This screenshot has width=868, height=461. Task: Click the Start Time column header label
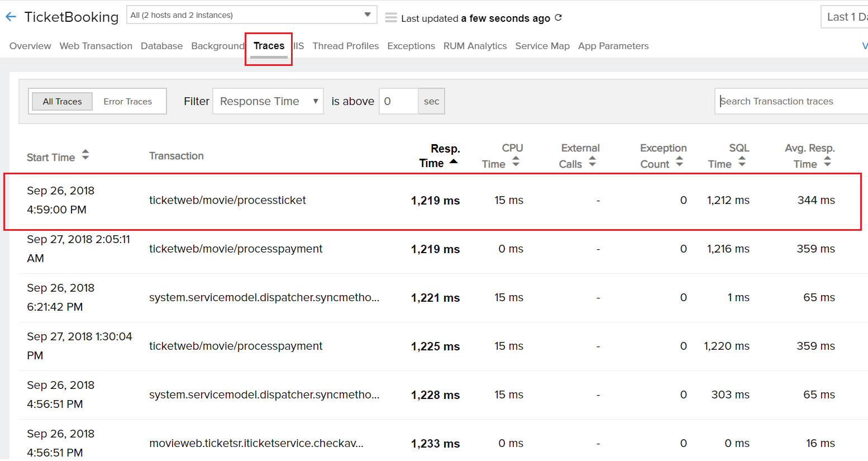pyautogui.click(x=51, y=158)
